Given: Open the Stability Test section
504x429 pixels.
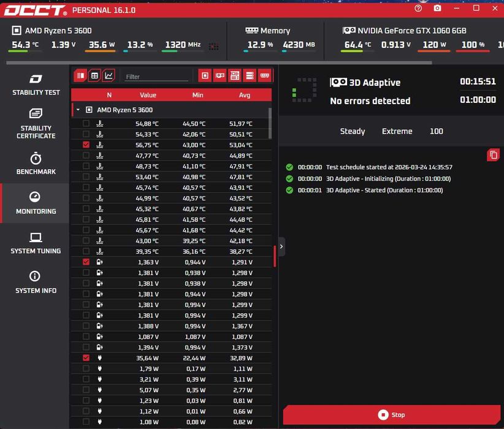Looking at the screenshot, I should [36, 85].
